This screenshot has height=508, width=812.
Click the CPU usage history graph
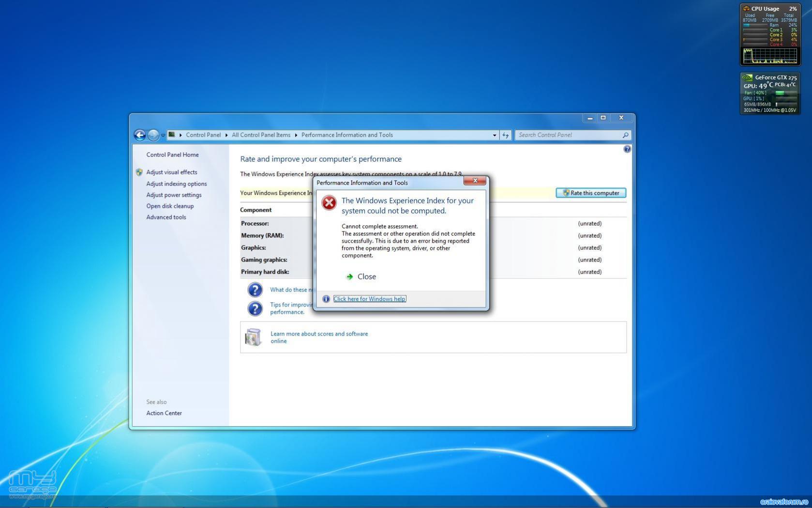pyautogui.click(x=770, y=56)
